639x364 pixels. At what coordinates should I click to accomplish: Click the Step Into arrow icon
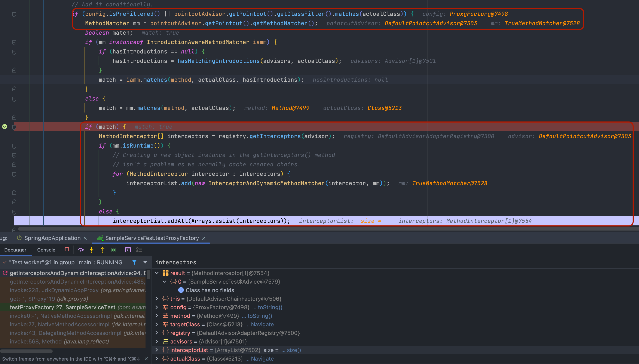[92, 250]
